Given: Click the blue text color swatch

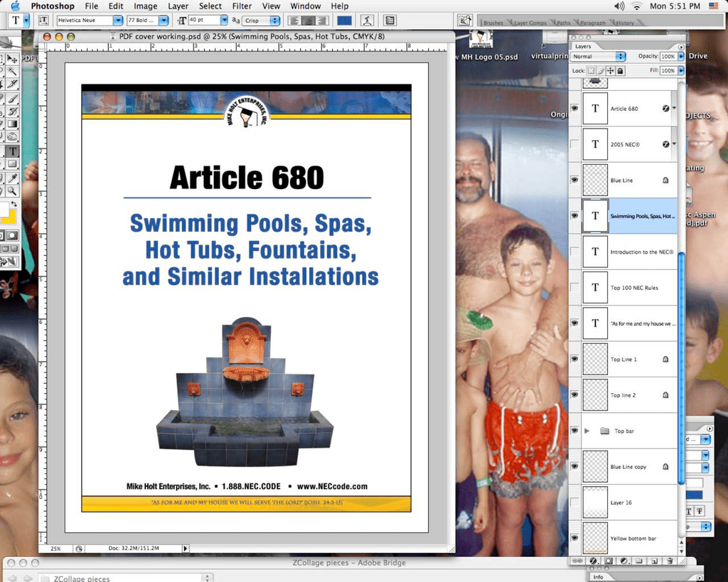Looking at the screenshot, I should point(344,21).
